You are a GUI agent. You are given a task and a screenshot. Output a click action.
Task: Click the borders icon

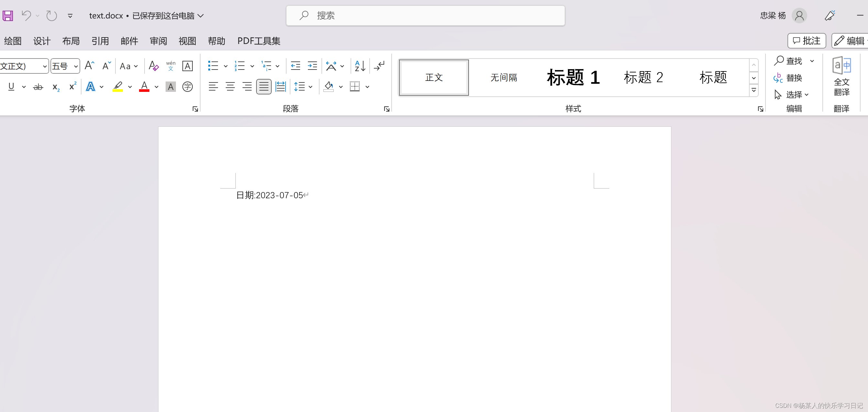point(354,87)
